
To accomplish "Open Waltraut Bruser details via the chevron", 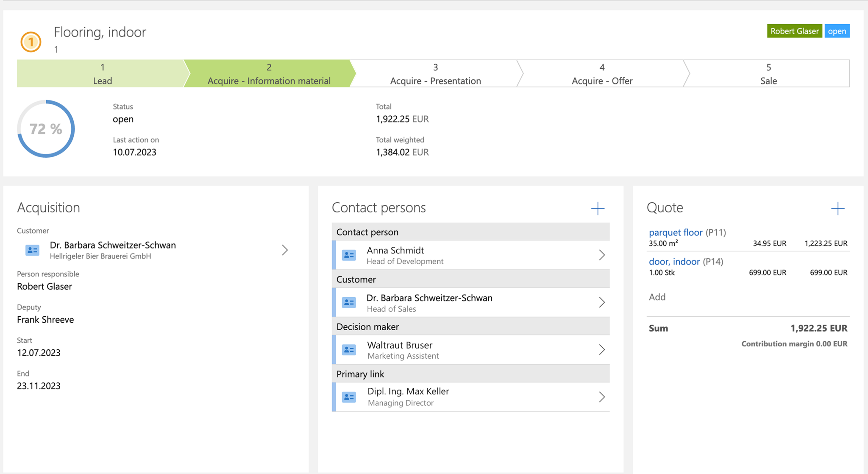I will pos(602,350).
